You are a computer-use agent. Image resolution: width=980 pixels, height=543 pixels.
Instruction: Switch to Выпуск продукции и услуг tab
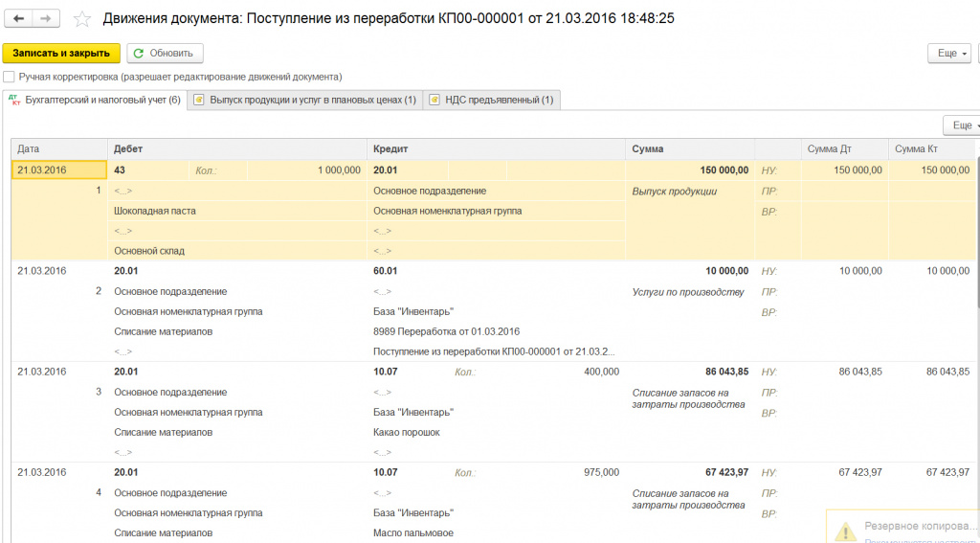click(312, 100)
